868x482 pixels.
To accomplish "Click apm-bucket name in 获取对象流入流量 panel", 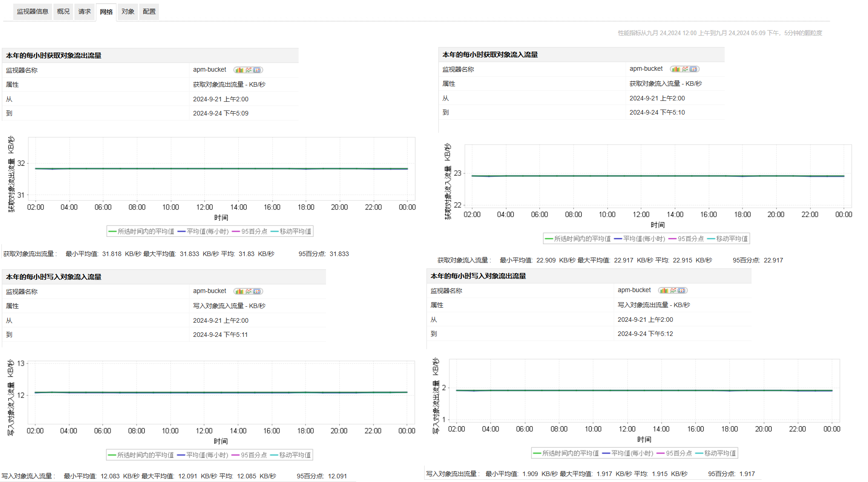I will (646, 68).
